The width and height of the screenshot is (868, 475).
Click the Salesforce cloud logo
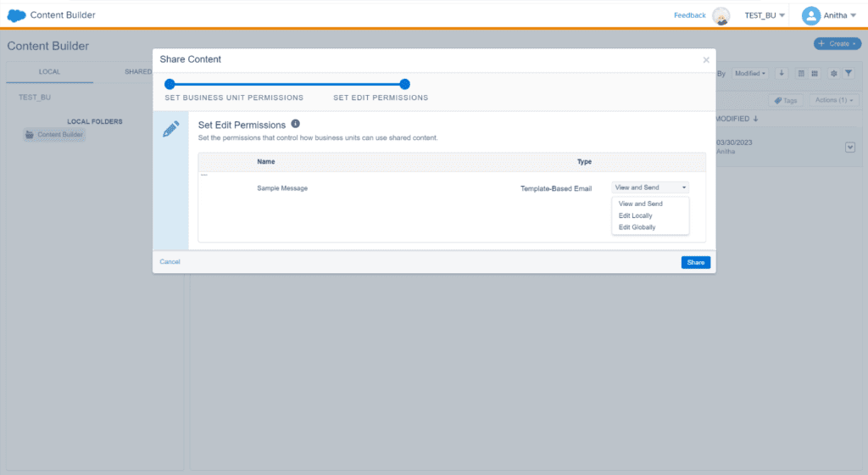(x=17, y=15)
